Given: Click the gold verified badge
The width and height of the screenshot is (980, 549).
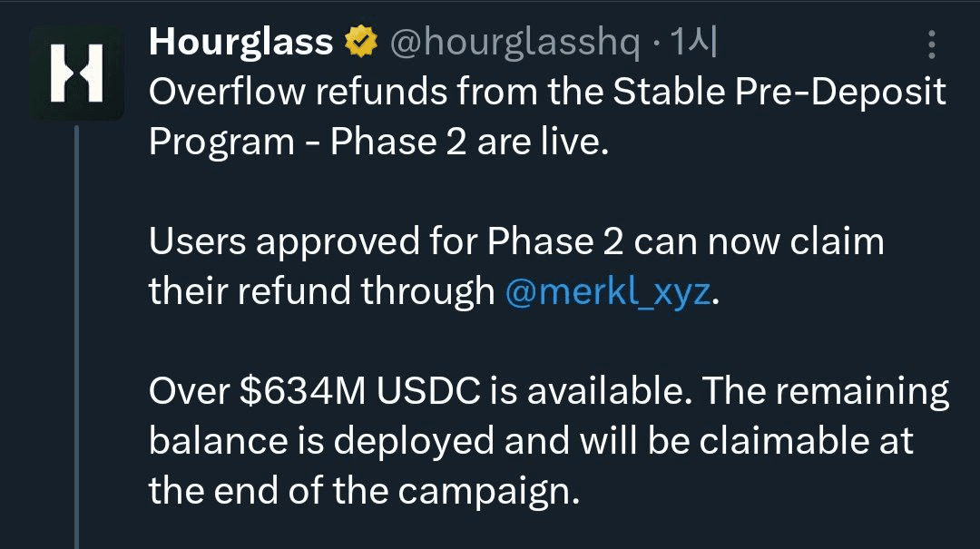Looking at the screenshot, I should 360,42.
